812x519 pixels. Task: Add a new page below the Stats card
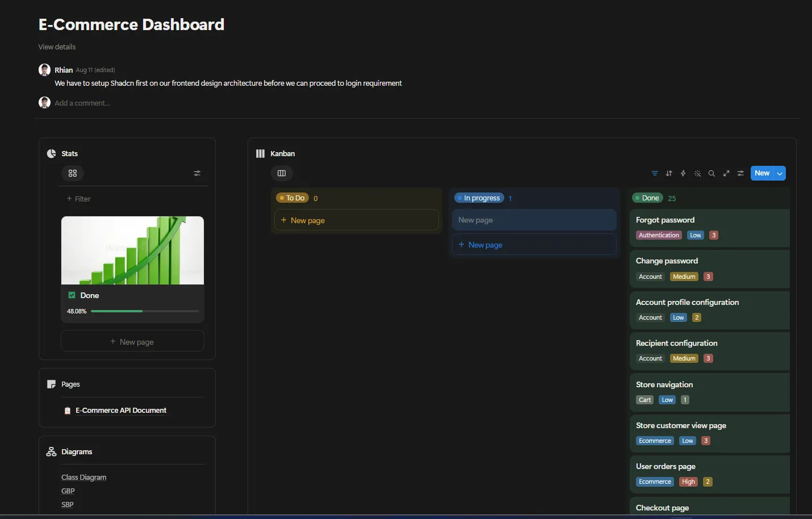point(132,342)
